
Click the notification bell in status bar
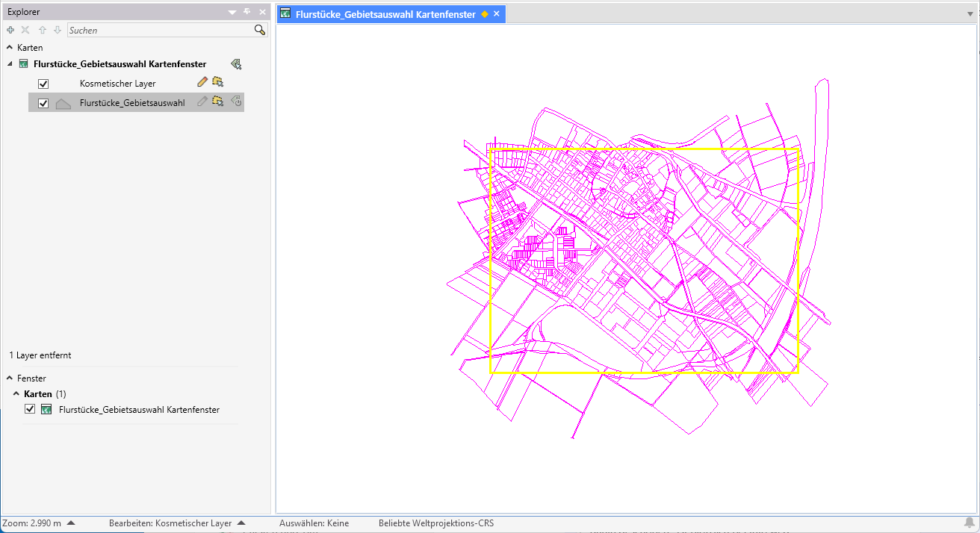coord(970,523)
